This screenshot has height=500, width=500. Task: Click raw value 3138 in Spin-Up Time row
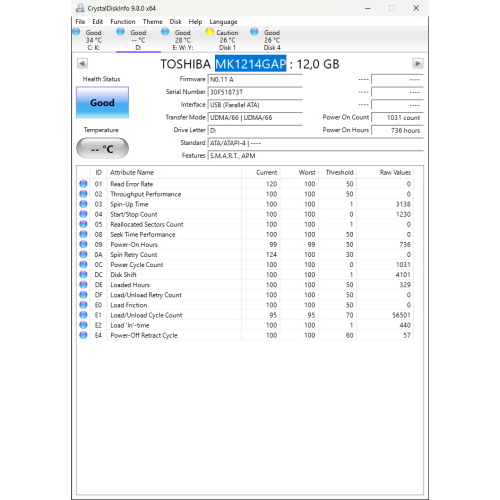coord(403,204)
